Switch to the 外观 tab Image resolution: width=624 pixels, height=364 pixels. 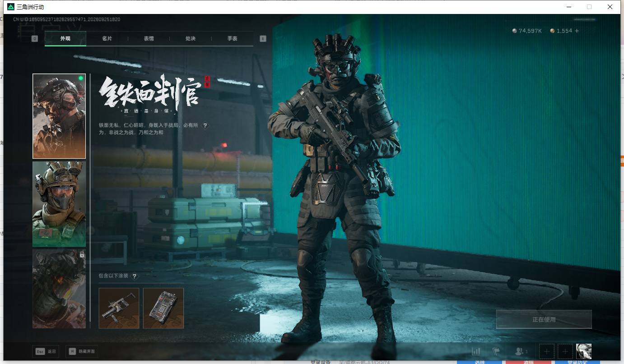(65, 39)
